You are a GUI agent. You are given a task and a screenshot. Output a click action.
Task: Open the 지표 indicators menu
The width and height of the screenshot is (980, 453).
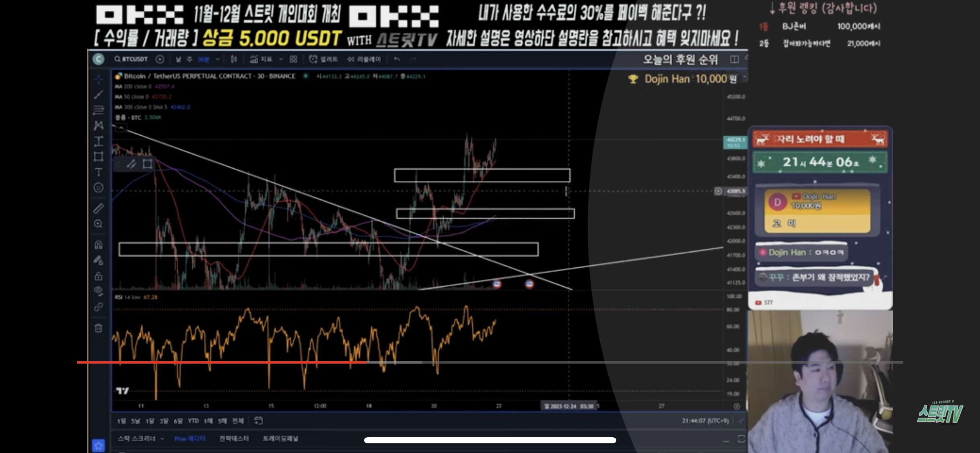point(261,59)
